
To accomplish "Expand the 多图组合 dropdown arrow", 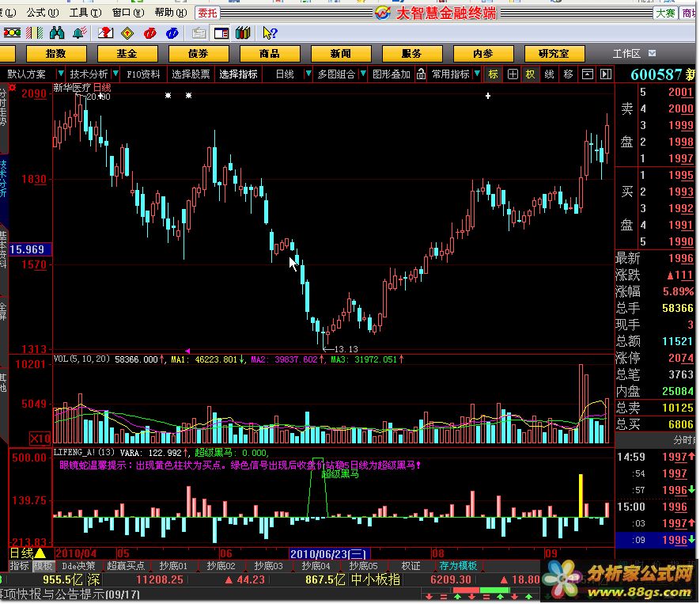I will pos(363,74).
